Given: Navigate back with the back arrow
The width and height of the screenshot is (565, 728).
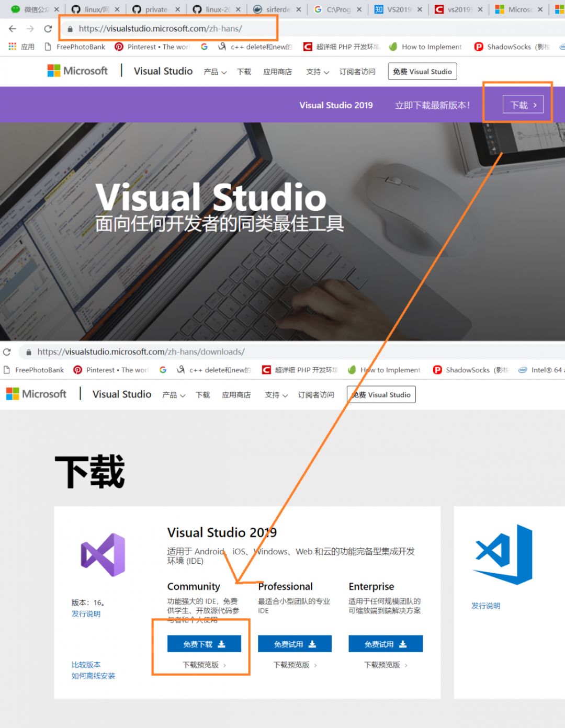Looking at the screenshot, I should tap(13, 29).
